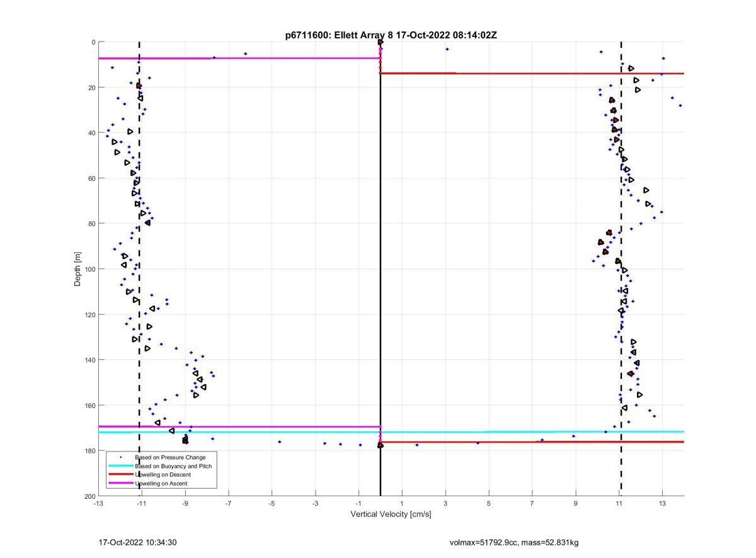The height and width of the screenshot is (558, 756).
Task: Click x-axis tick label '-7'
Action: (x=228, y=504)
